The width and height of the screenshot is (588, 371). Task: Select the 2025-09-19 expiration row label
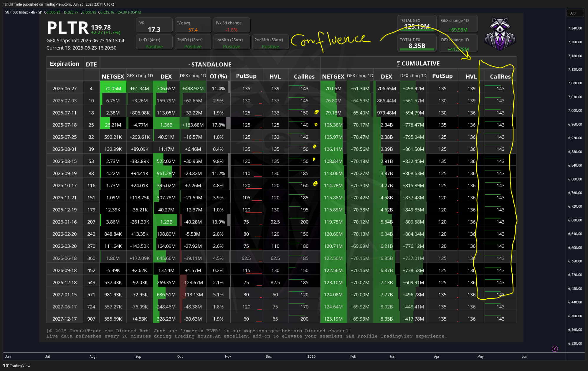tap(65, 173)
